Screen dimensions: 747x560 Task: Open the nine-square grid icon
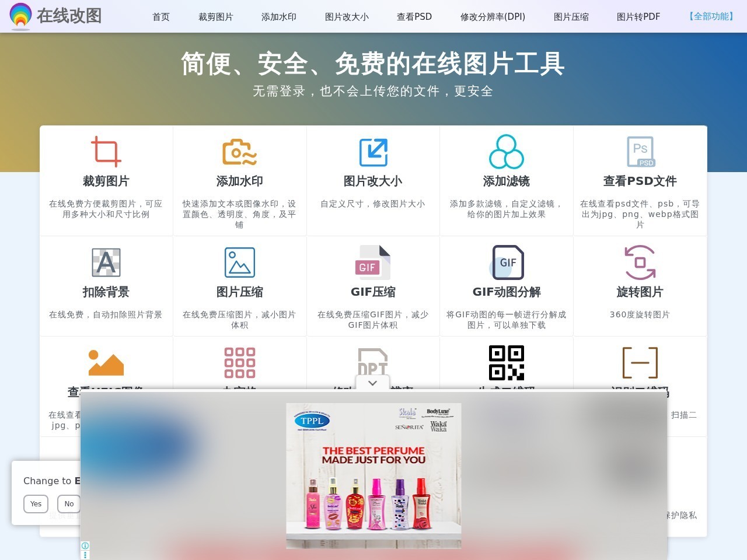(x=239, y=362)
